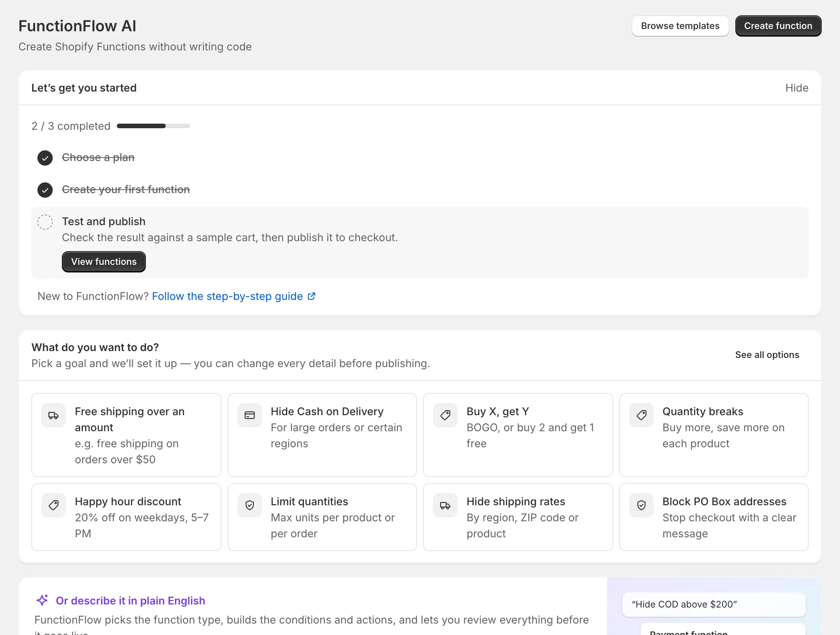Click the 2 / 3 completed text
This screenshot has width=840, height=635.
[71, 126]
